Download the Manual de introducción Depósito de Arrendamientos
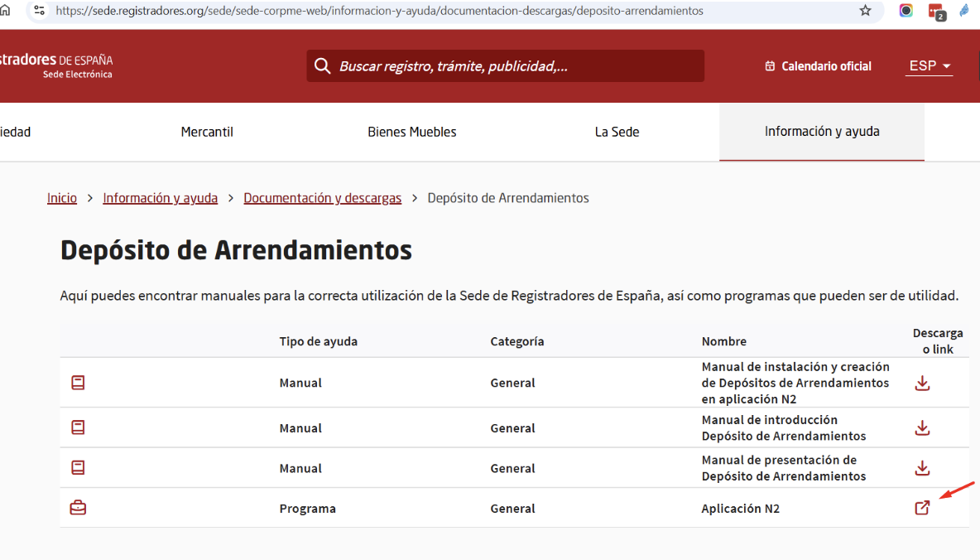Screen dimensions: 980x560 pyautogui.click(x=922, y=427)
